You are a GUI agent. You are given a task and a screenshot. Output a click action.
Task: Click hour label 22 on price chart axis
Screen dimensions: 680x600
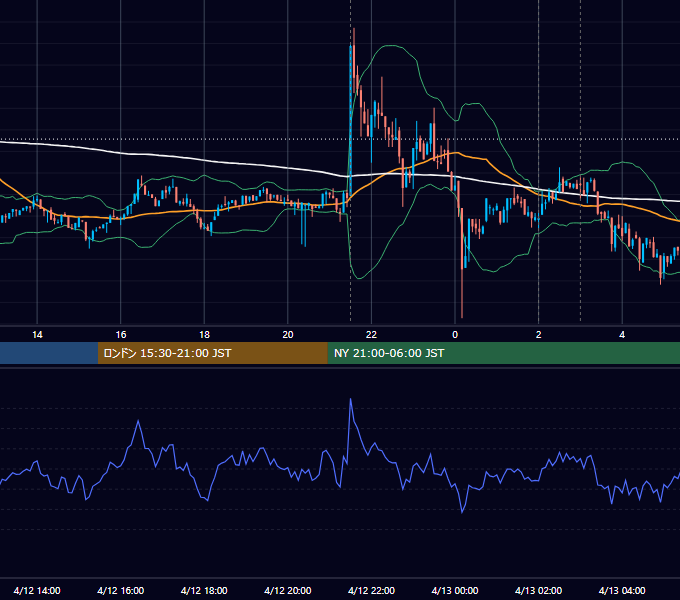[x=371, y=335]
